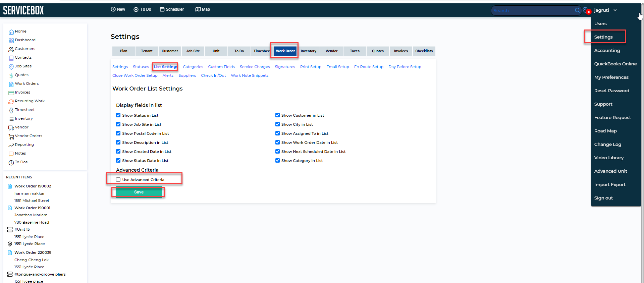
Task: Click the Save button
Action: (x=139, y=192)
